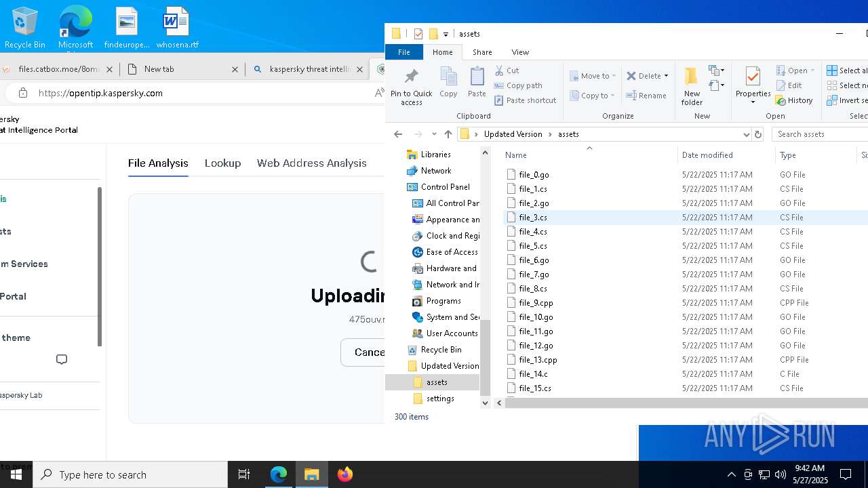Switch to the Home ribbon tab
Viewport: 868px width, 488px height.
(443, 52)
